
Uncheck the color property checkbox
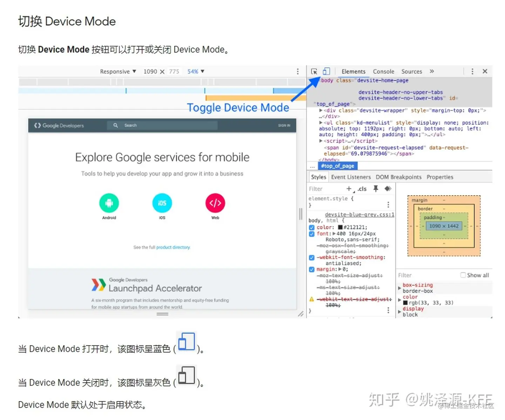311,228
